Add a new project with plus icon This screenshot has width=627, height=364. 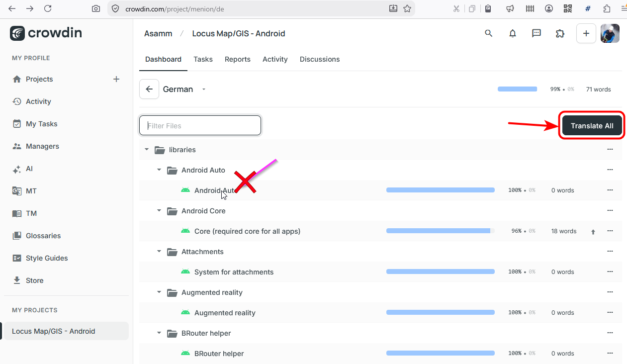click(x=116, y=79)
